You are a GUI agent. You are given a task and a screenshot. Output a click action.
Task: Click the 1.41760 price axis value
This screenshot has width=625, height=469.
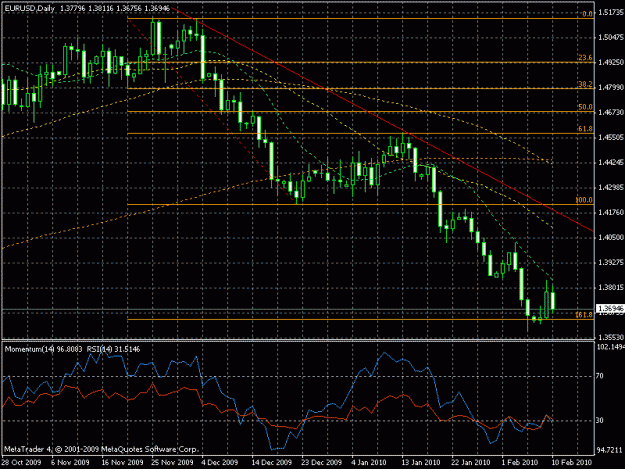point(611,212)
